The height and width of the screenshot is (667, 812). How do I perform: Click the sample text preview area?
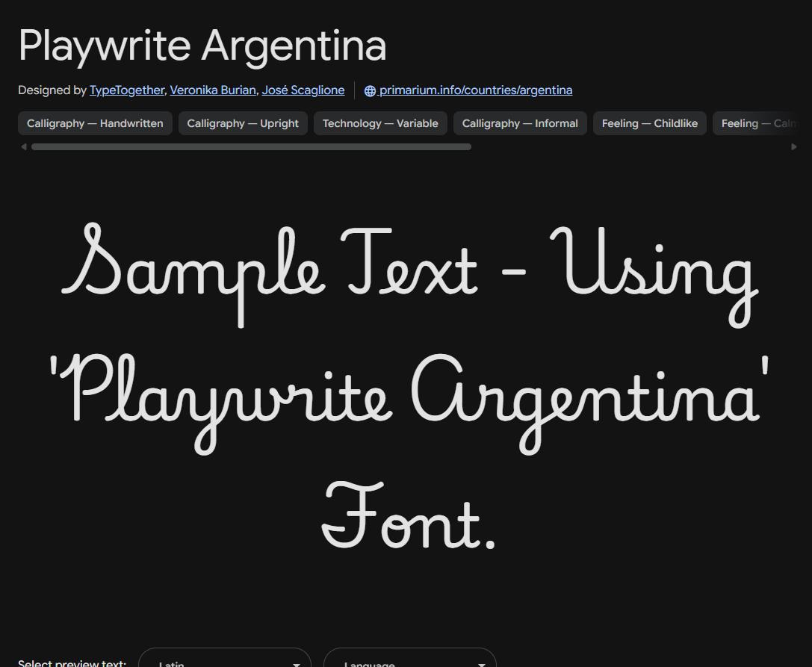[x=409, y=386]
